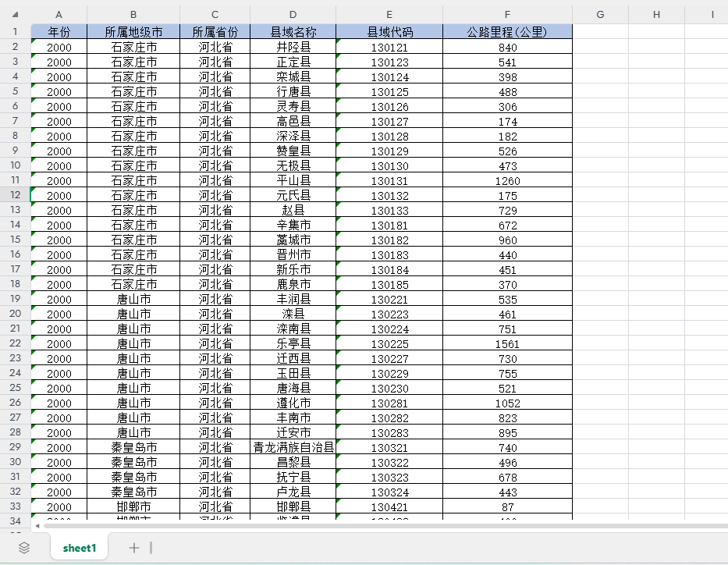
Task: Select road mileage cell 1561
Action: click(507, 343)
